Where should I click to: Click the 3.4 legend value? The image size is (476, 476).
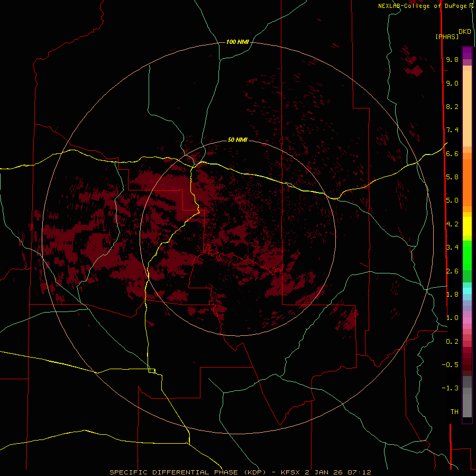point(452,248)
